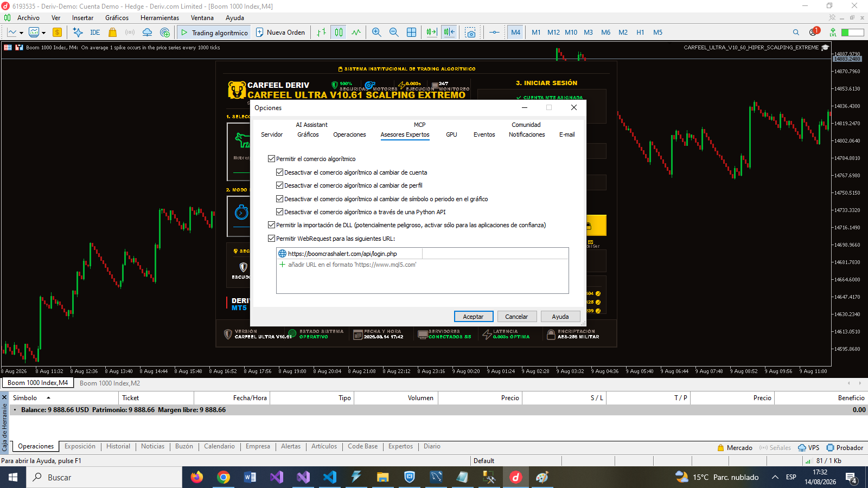Click the search magnifier icon in toolbar
The height and width of the screenshot is (488, 868).
[x=796, y=33]
